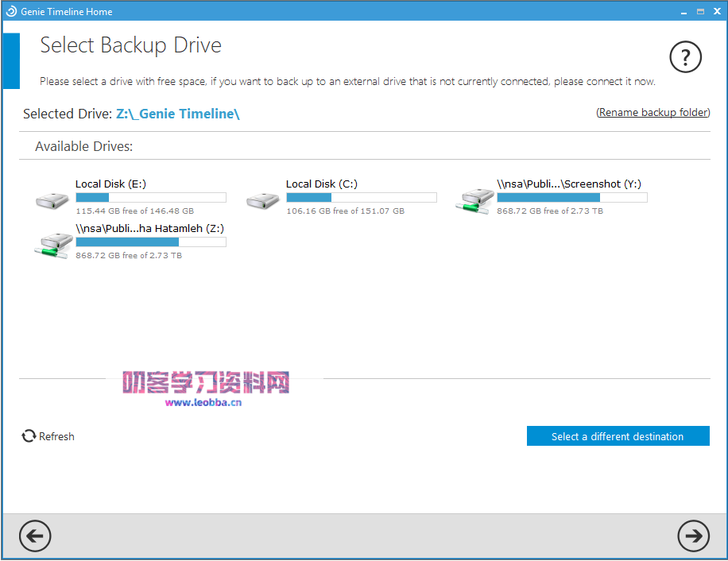This screenshot has height=561, width=728.
Task: Click Hatamleh (Z:) drive usage bar
Action: coord(151,242)
